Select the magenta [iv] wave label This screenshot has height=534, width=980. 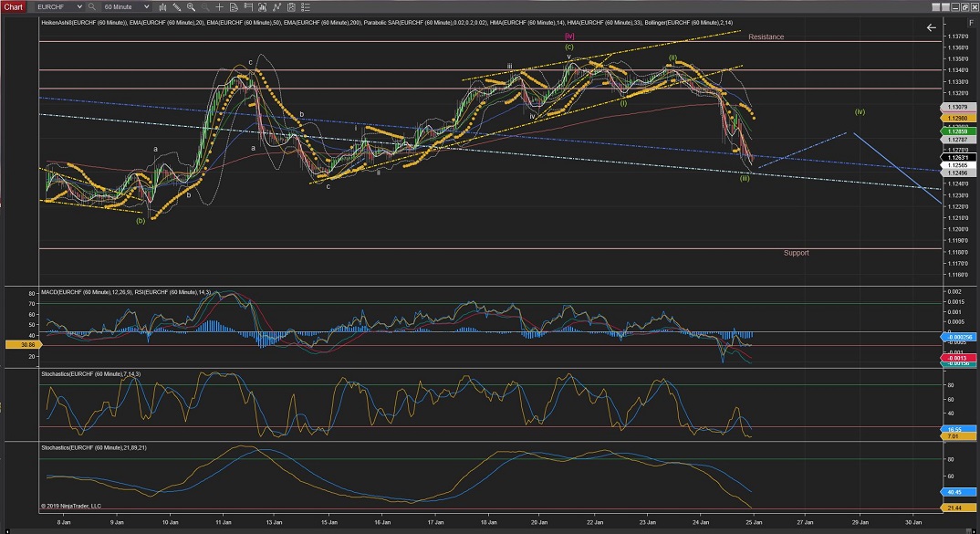568,37
